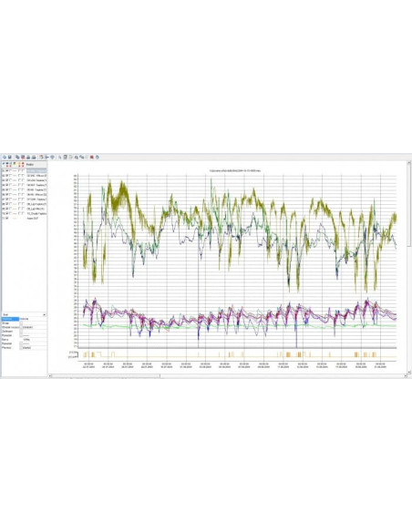The image size is (412, 532).
Task: Click the green-yellow flag column header icon
Action: [x=15, y=164]
